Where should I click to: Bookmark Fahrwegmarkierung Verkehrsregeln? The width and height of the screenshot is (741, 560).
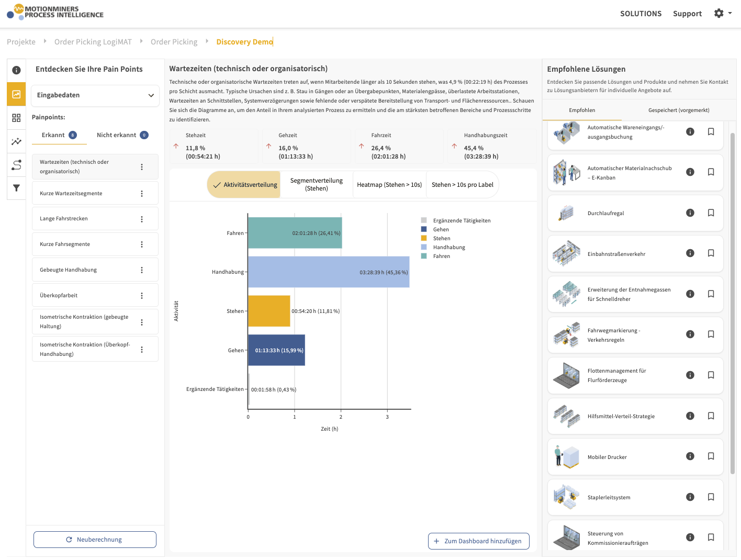[x=711, y=334]
